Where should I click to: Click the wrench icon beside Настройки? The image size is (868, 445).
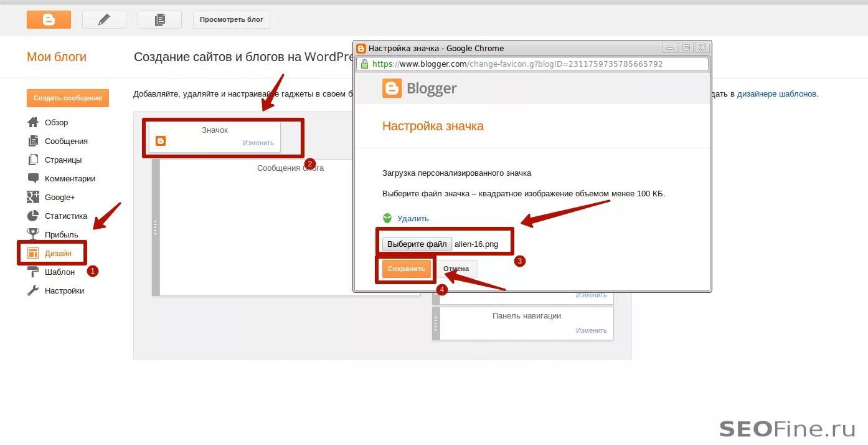pyautogui.click(x=33, y=290)
